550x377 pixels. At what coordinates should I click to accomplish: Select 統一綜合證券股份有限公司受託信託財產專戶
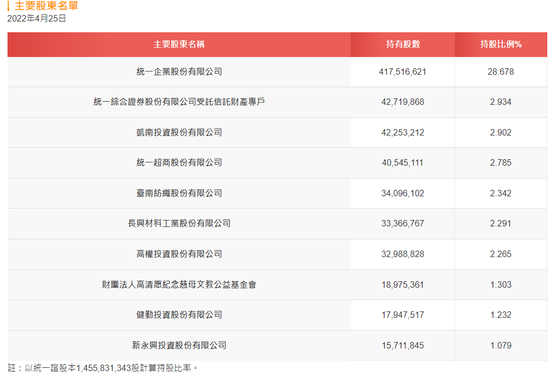[179, 102]
